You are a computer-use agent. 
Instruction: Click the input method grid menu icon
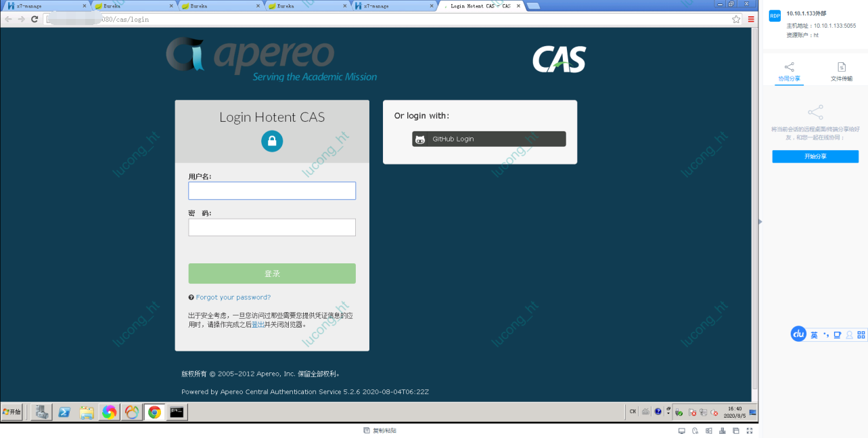[861, 335]
